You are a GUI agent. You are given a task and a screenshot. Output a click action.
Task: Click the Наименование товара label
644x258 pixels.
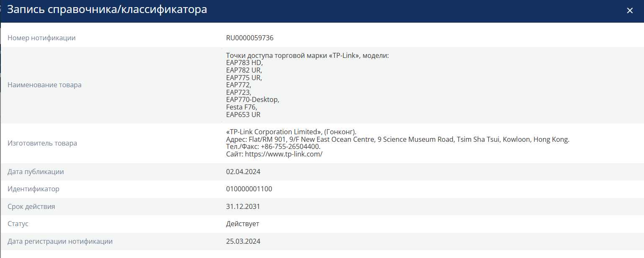point(44,85)
